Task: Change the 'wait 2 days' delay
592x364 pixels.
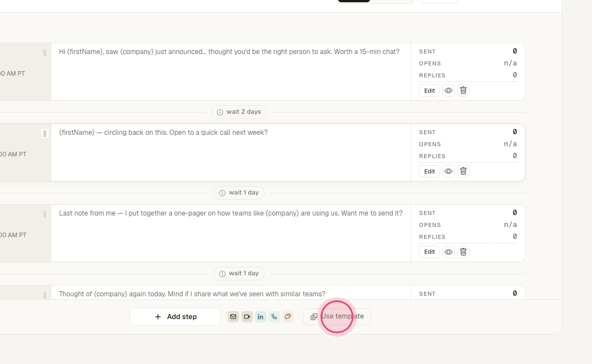Action: (x=239, y=112)
